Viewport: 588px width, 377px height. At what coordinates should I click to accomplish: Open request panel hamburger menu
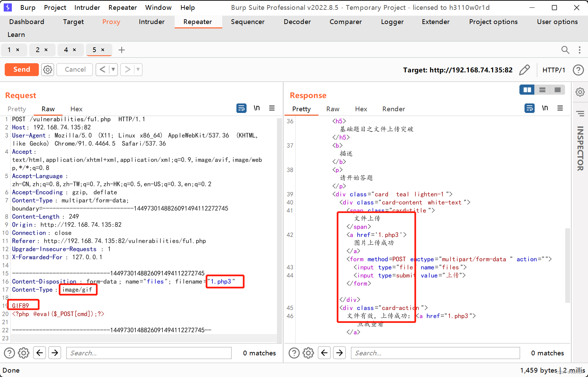(x=272, y=108)
